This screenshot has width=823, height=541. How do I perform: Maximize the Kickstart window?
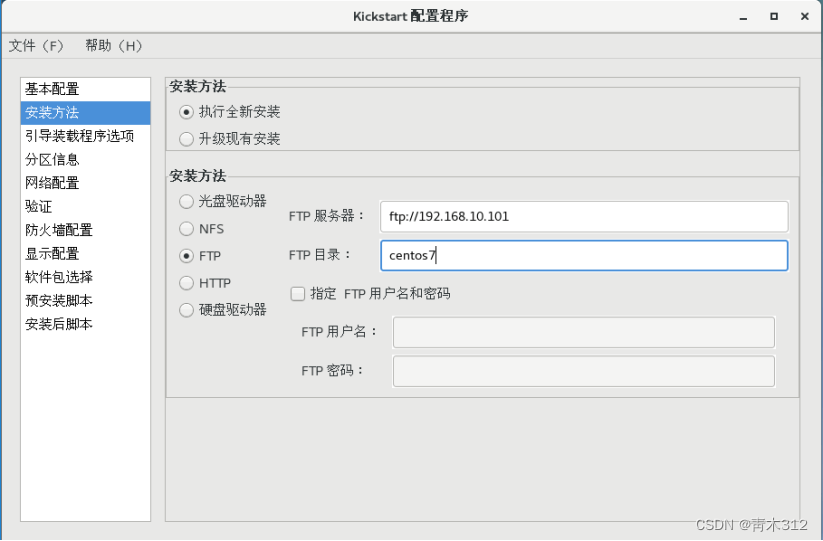[774, 17]
